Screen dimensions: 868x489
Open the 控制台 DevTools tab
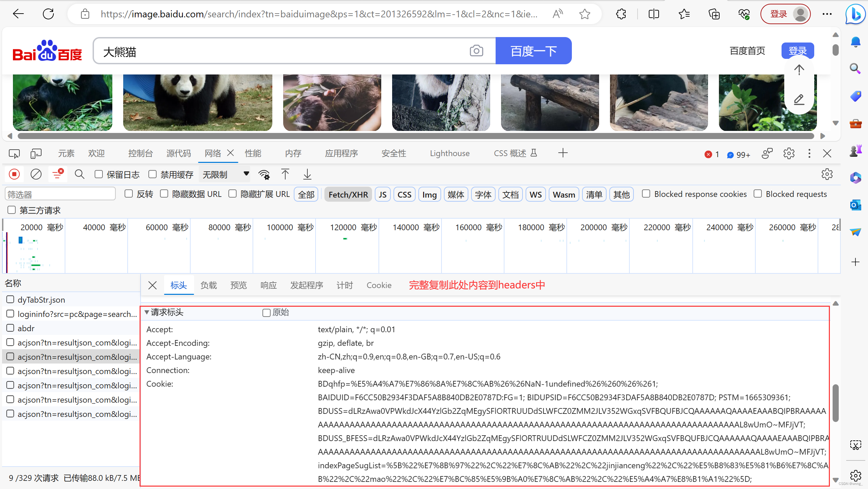pyautogui.click(x=140, y=153)
